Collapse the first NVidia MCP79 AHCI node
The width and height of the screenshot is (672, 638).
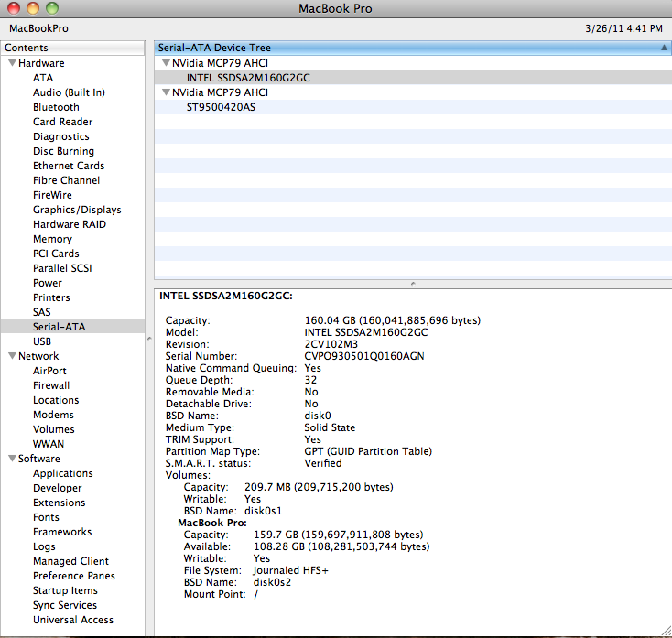coord(166,63)
